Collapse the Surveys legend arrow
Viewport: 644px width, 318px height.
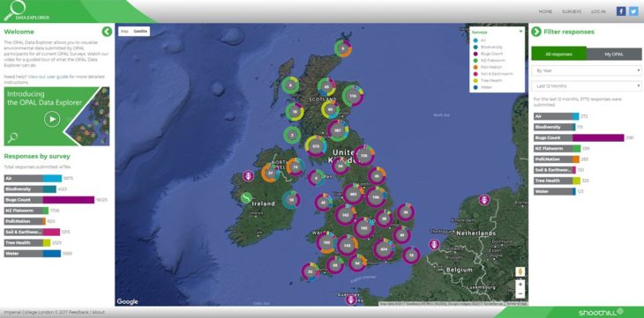click(520, 31)
